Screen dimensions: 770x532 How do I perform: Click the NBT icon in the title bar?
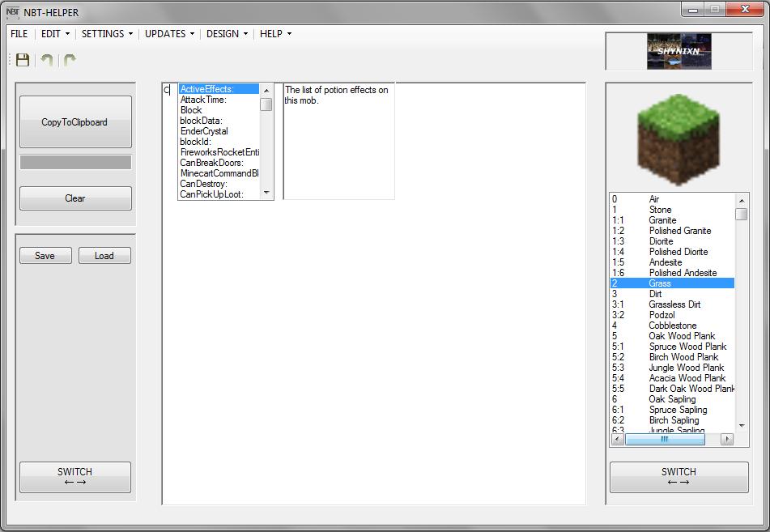point(14,12)
